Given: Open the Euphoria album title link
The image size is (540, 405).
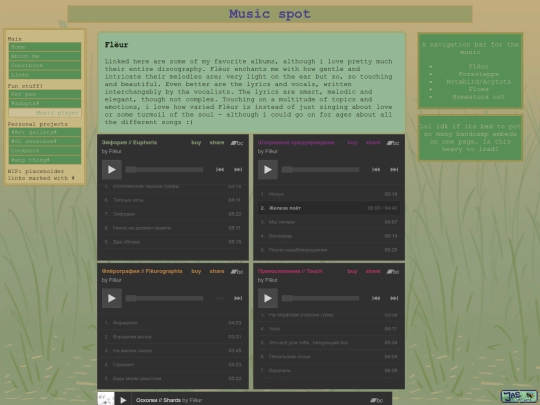Looking at the screenshot, I should 129,143.
